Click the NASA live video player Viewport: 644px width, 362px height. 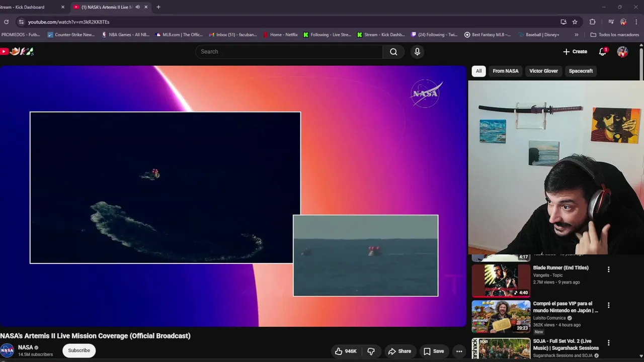click(233, 196)
